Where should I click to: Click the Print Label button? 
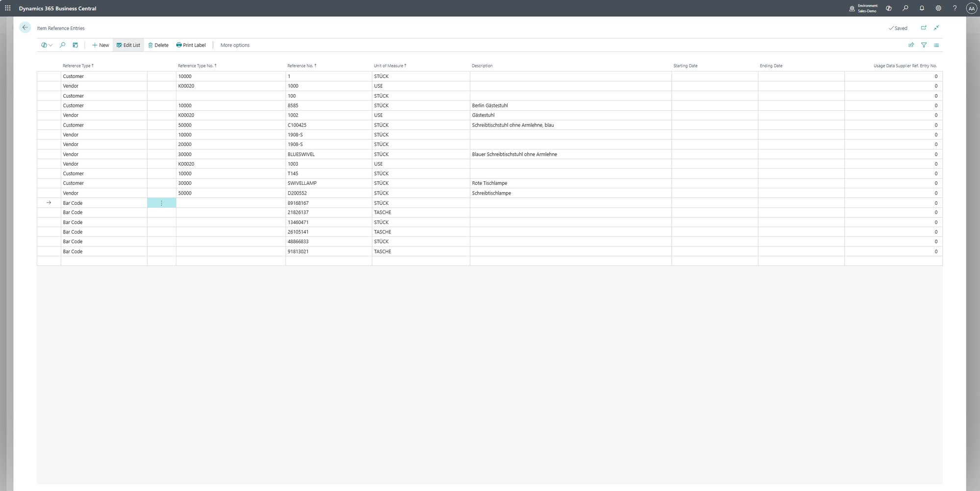191,45
